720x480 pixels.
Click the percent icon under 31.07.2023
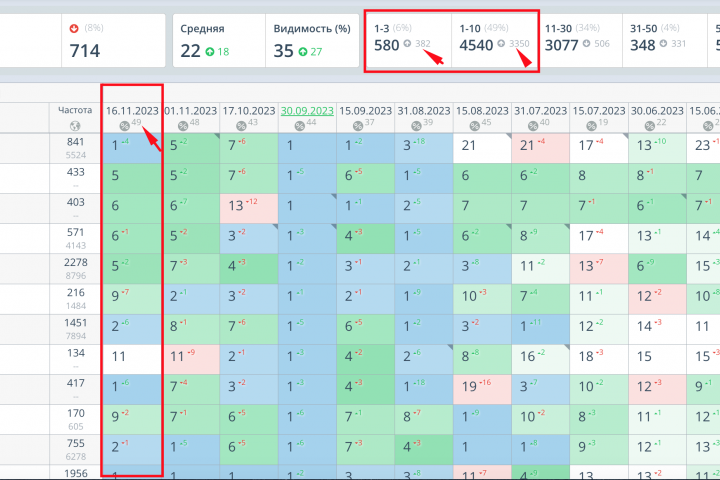(x=533, y=125)
